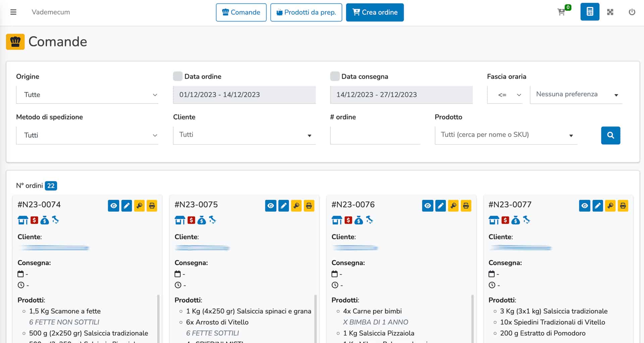
Task: Click the # ordine input field
Action: (375, 135)
